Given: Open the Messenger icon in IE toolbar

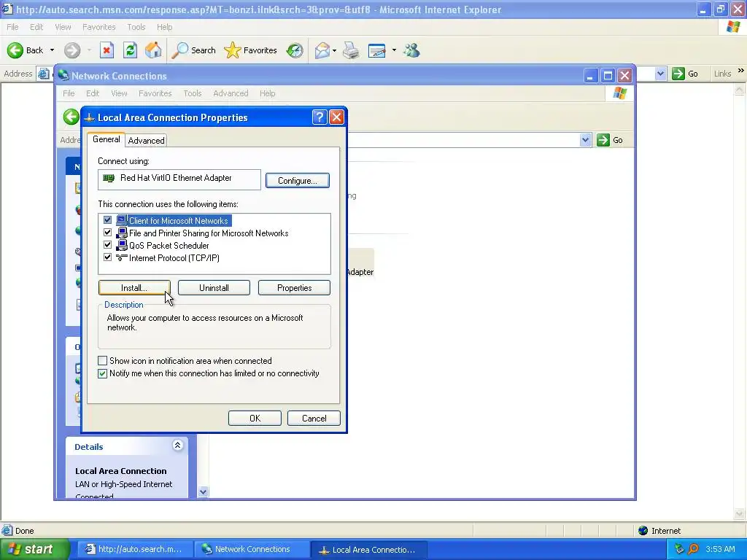Looking at the screenshot, I should click(411, 50).
